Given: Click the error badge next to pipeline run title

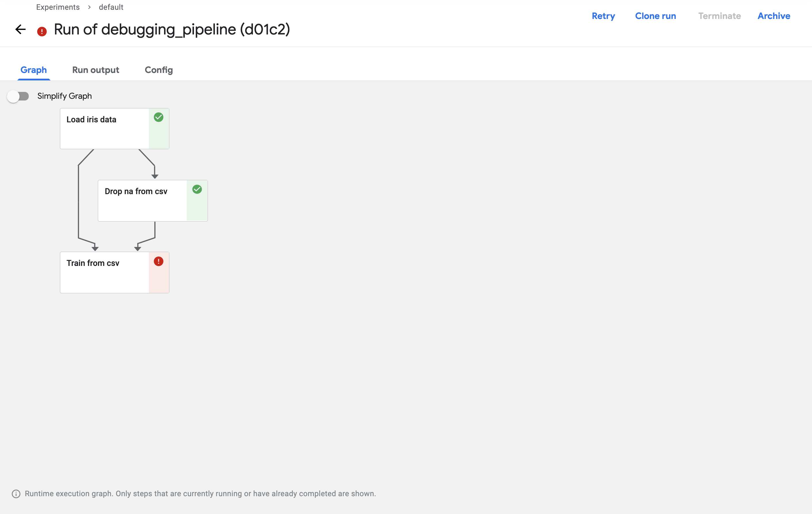Looking at the screenshot, I should pos(42,30).
